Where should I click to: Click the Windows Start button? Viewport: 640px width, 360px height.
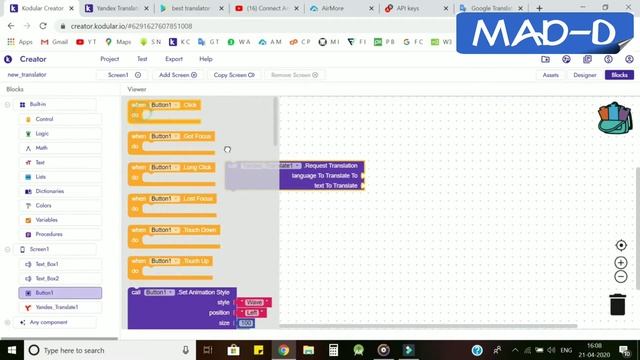point(12,350)
